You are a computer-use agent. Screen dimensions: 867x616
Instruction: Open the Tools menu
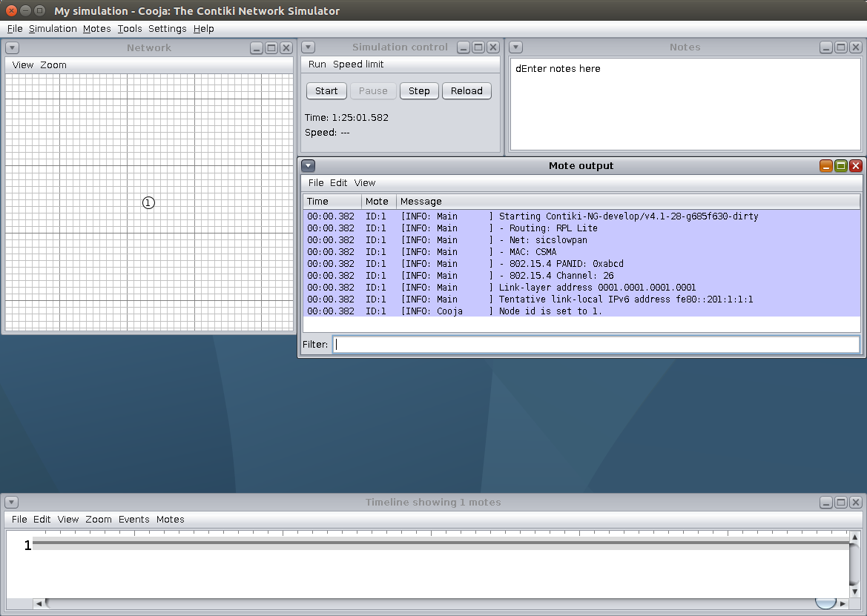(x=129, y=29)
